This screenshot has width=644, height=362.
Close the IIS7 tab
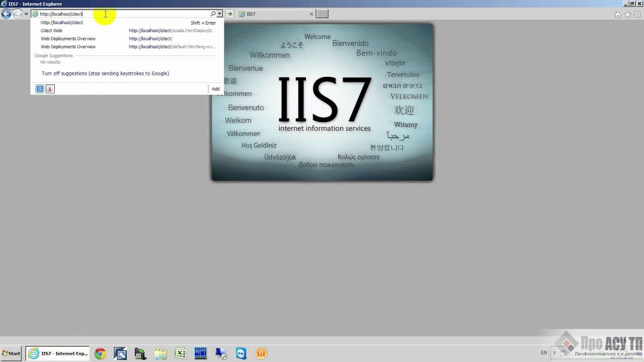tap(311, 14)
